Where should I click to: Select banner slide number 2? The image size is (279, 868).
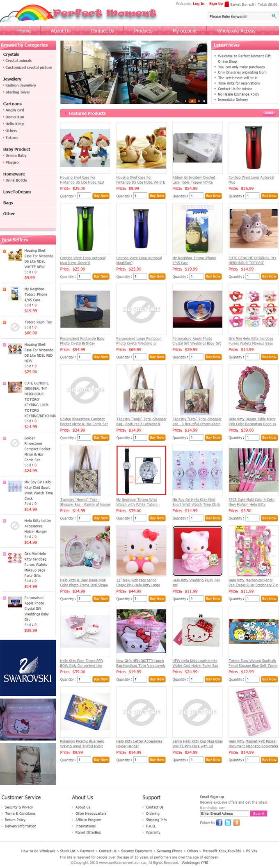click(x=192, y=101)
